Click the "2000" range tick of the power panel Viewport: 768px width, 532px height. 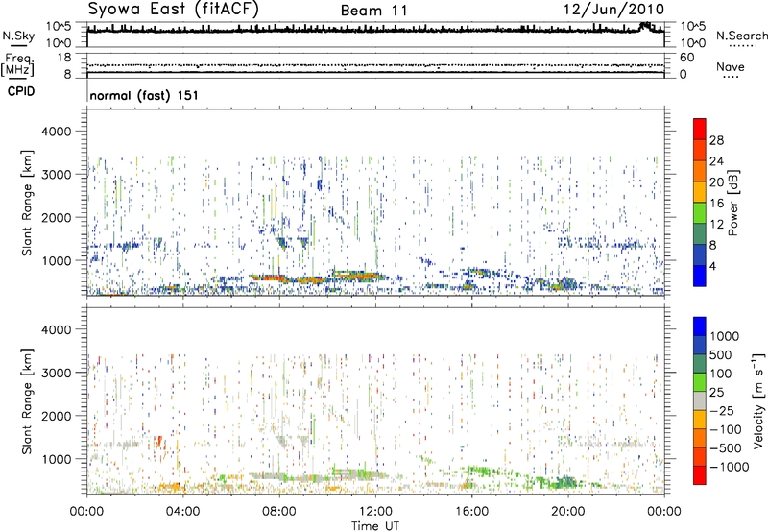57,217
